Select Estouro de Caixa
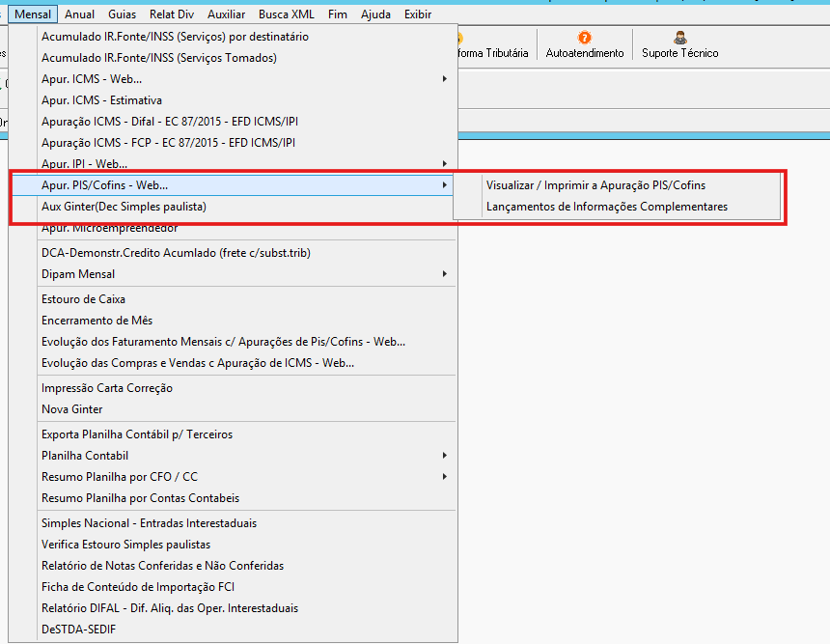830x644 pixels. click(x=233, y=299)
